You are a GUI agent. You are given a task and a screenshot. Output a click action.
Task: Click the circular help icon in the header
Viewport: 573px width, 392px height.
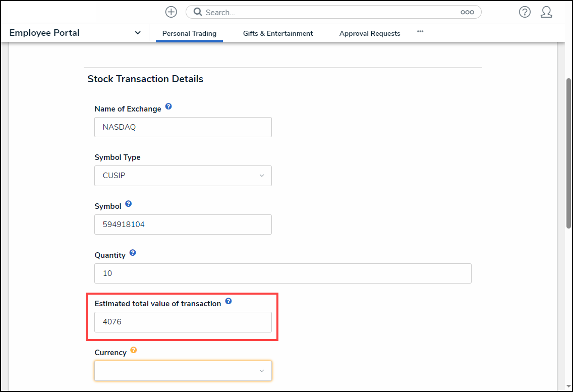[525, 12]
